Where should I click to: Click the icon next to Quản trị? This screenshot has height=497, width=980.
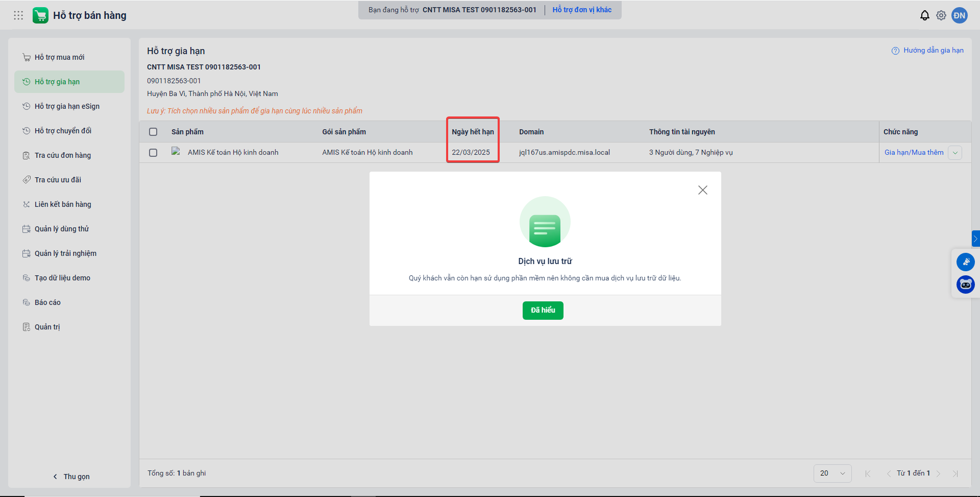[26, 327]
